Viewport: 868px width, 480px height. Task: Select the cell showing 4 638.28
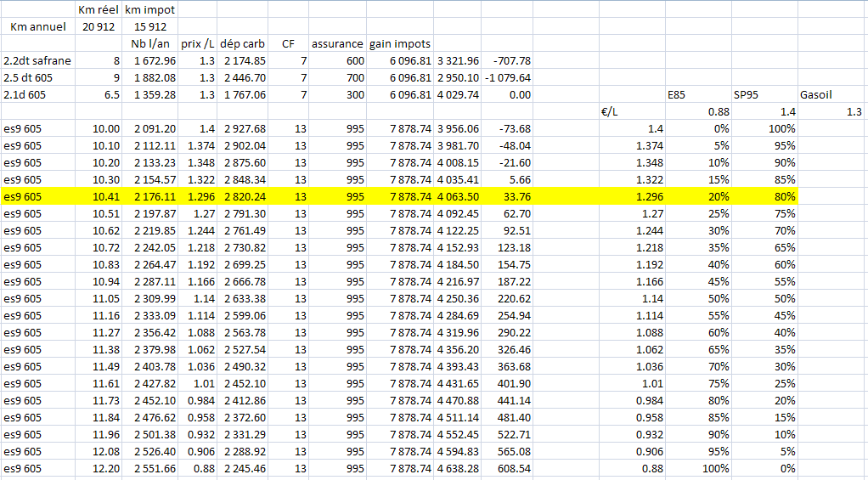457,469
